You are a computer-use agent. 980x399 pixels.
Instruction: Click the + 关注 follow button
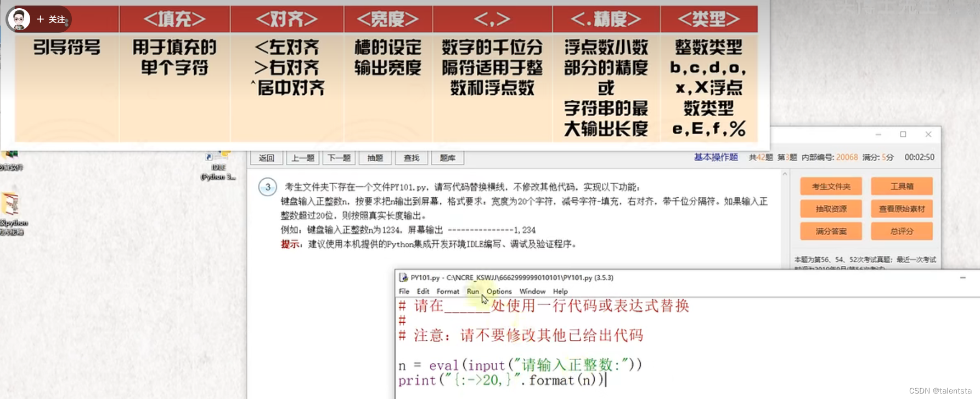51,19
